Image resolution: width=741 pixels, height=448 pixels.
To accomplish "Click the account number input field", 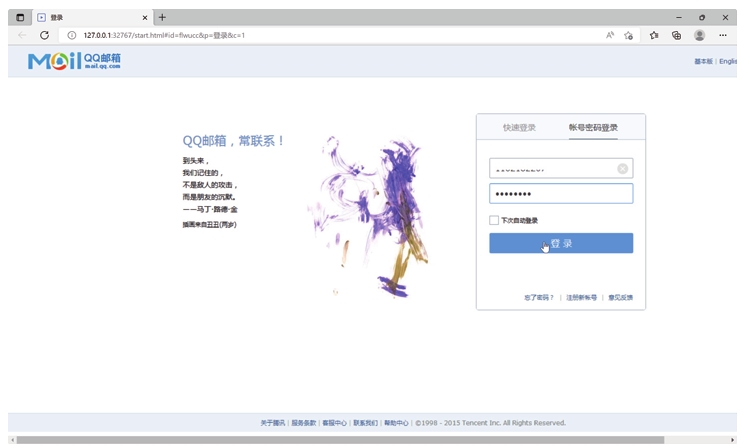I will coord(561,168).
